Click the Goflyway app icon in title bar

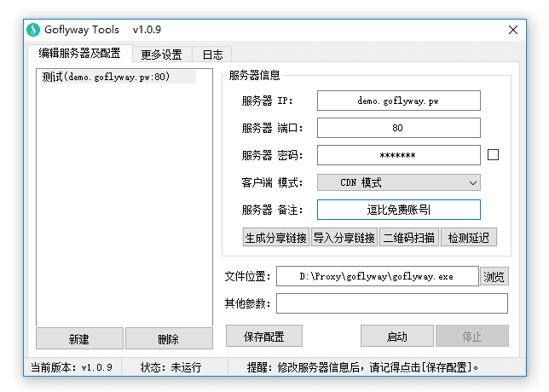click(33, 30)
